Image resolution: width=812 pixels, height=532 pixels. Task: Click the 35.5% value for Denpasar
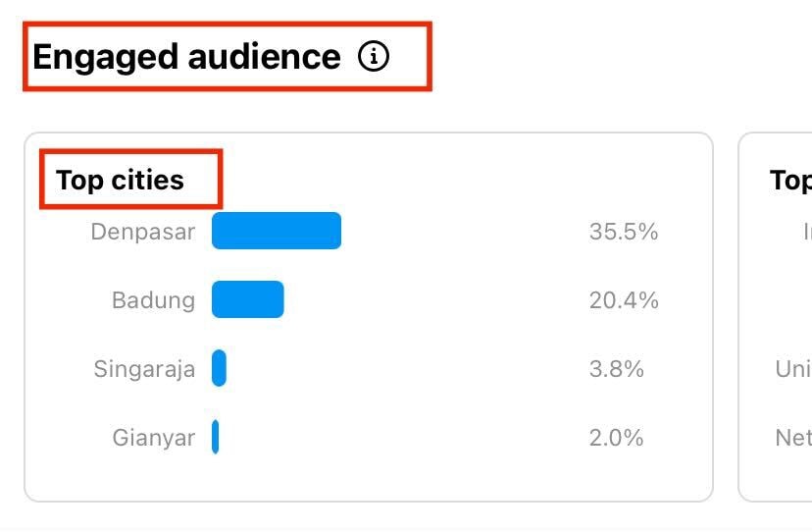pos(623,232)
